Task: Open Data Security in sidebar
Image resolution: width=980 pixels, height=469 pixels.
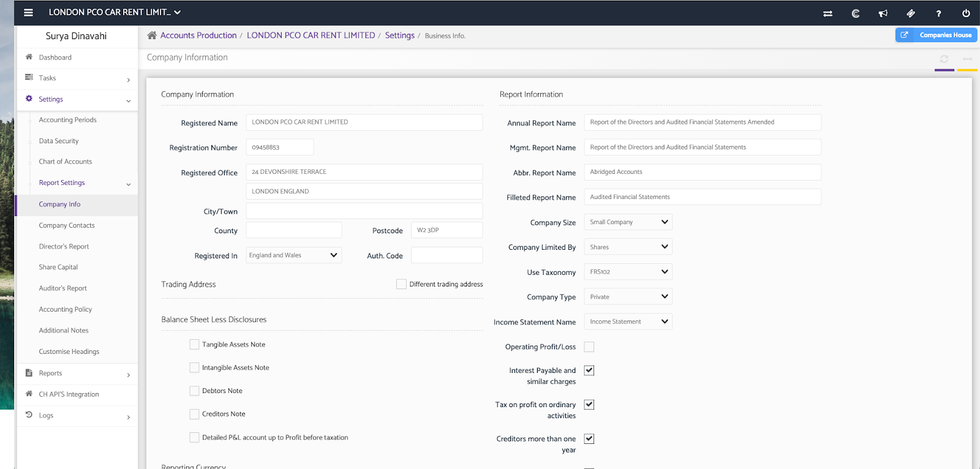Action: pos(59,141)
